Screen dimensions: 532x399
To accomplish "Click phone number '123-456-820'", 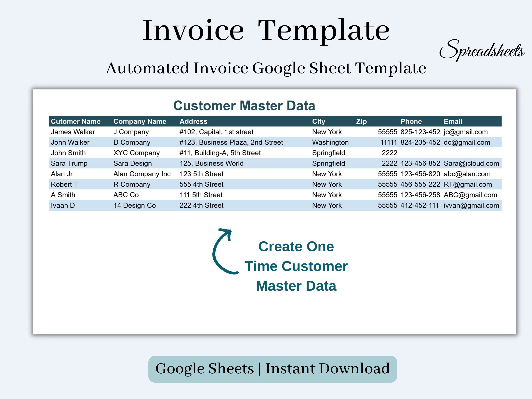I will (x=420, y=174).
